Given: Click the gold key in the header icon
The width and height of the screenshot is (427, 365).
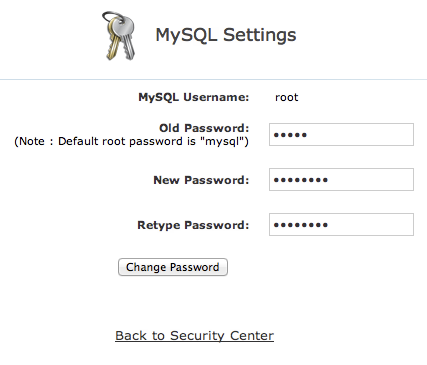Looking at the screenshot, I should click(x=113, y=40).
